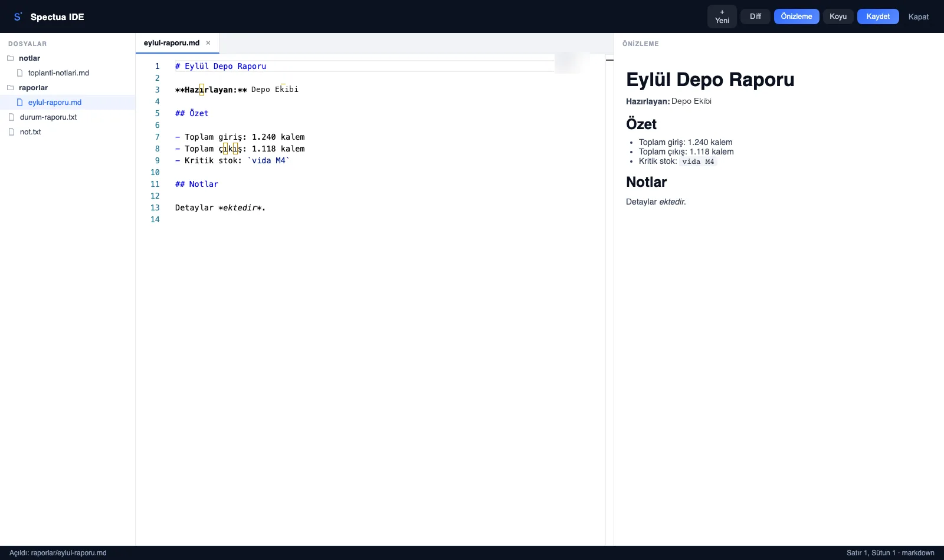Click the durum-raporu.txt file icon
Viewport: 944px width, 560px height.
(11, 117)
